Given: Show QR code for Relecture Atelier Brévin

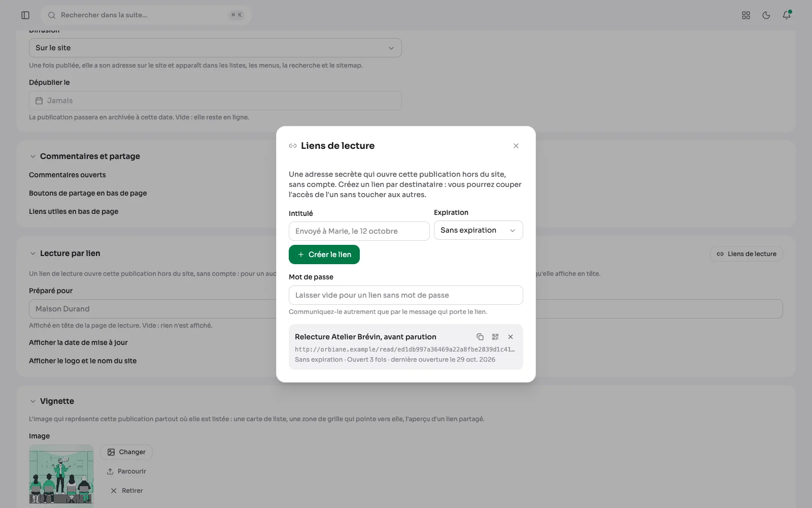Looking at the screenshot, I should coord(495,337).
